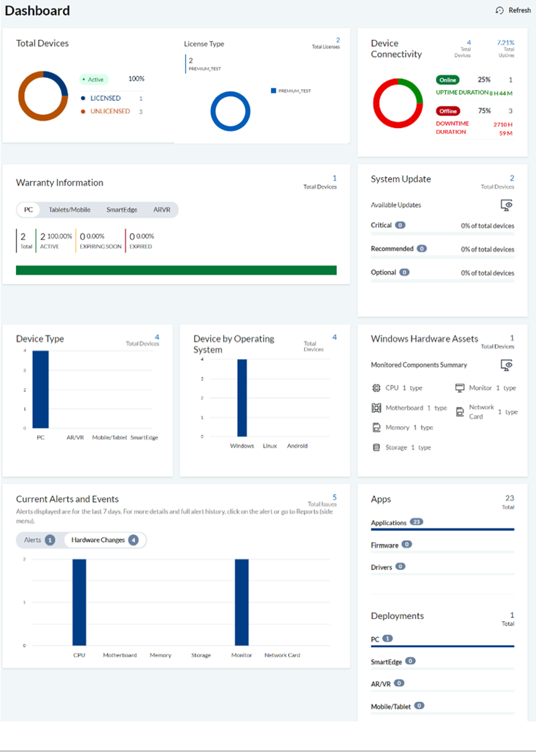This screenshot has width=536, height=756.
Task: Click the PC bar in Device Type chart
Action: (x=41, y=390)
